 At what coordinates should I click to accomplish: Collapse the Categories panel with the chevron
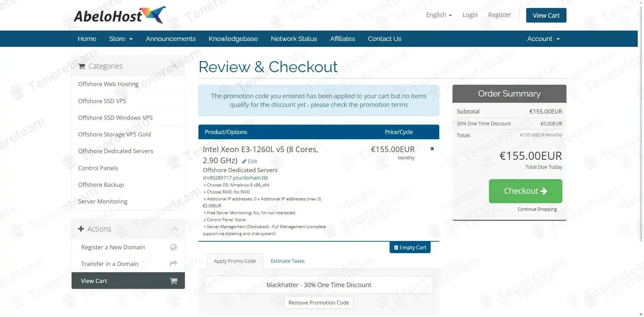175,66
